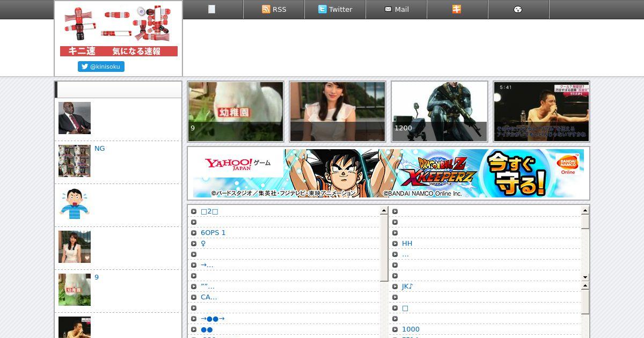Open the RSS feed link

point(274,9)
